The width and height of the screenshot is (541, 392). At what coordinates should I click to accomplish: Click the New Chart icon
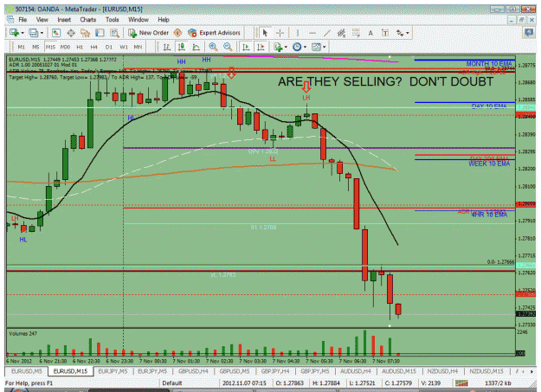pos(14,33)
